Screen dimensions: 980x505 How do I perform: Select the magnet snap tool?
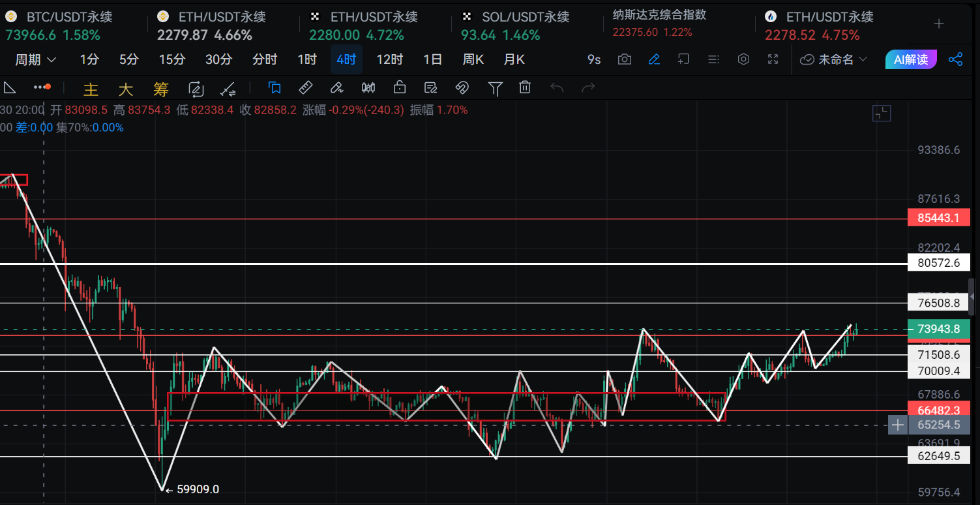[x=462, y=87]
